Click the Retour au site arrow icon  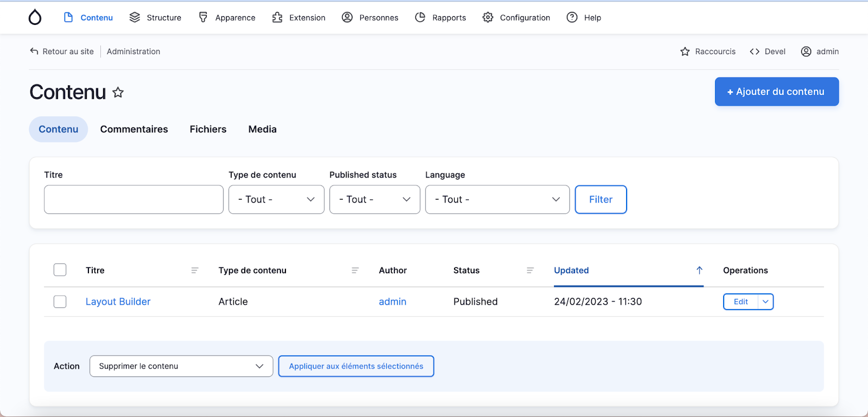34,52
